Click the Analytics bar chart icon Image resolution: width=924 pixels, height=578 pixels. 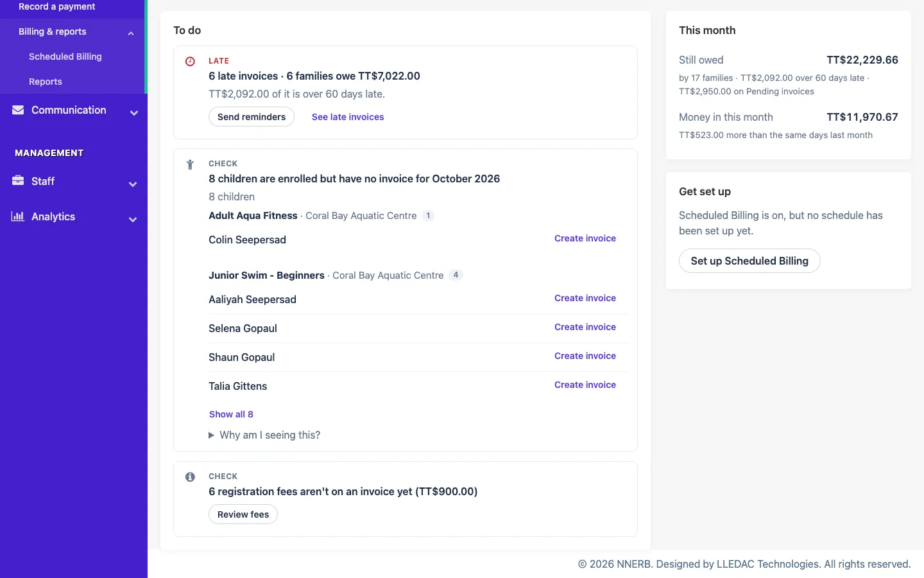[18, 216]
